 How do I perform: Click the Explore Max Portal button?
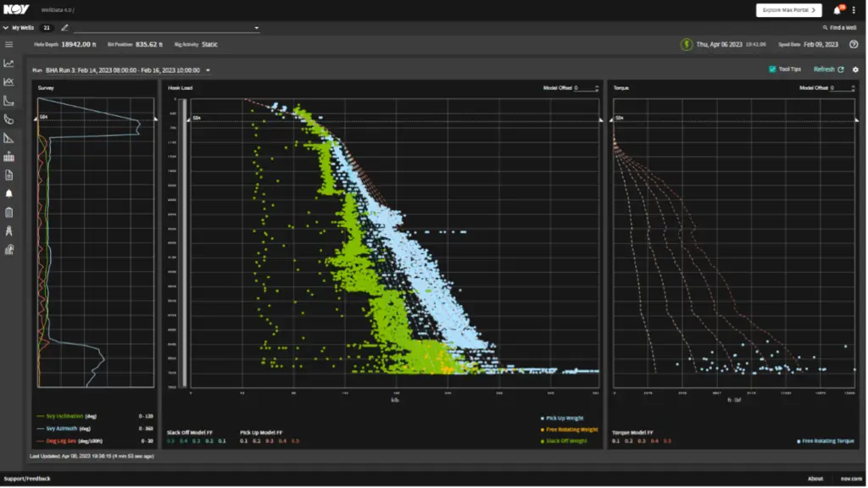[789, 10]
